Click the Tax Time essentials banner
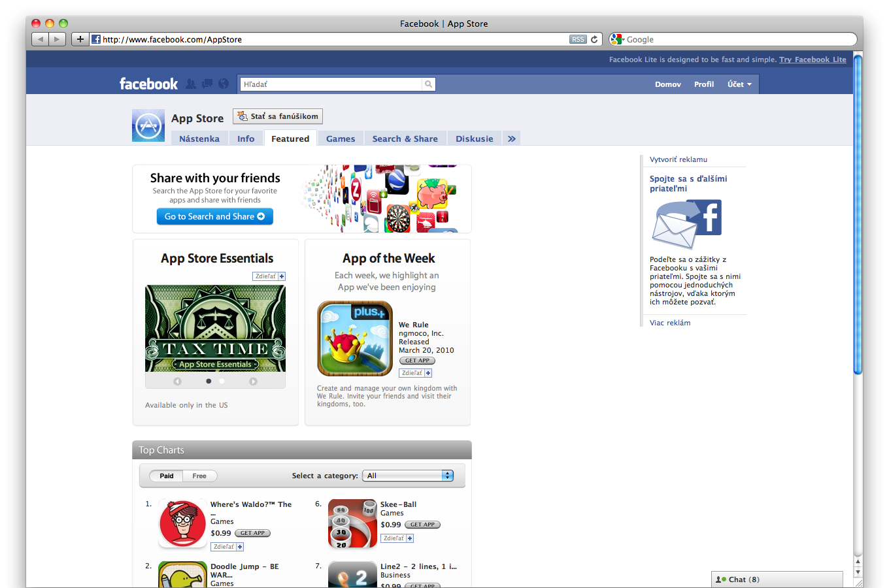The height and width of the screenshot is (588, 889). click(x=215, y=329)
